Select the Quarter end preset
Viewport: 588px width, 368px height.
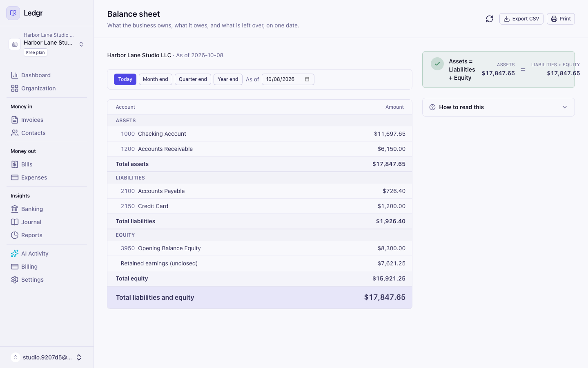click(193, 79)
